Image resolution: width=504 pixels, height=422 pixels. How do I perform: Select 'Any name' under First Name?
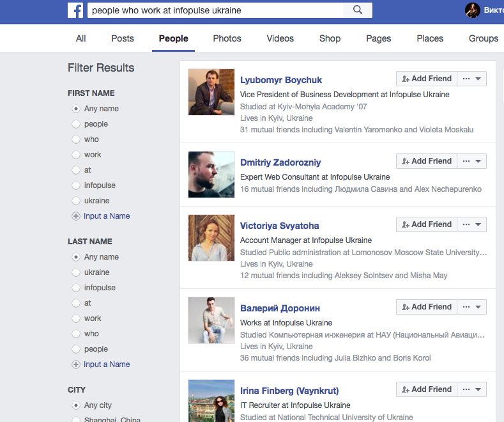tap(76, 109)
